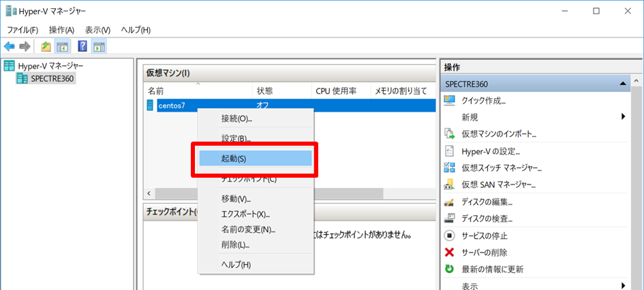Image resolution: width=644 pixels, height=290 pixels.
Task: Select the Hyper-V マネージャー tree root label
Action: point(50,65)
